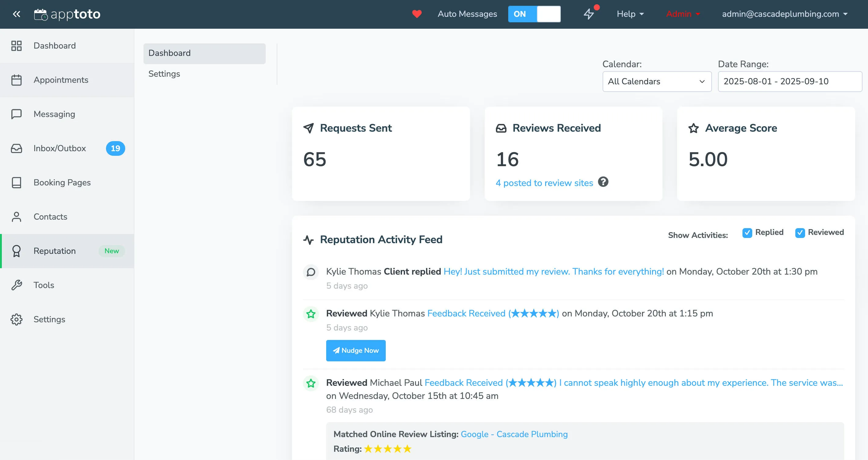Click the help question mark near review sites
This screenshot has height=460, width=868.
[x=603, y=182]
